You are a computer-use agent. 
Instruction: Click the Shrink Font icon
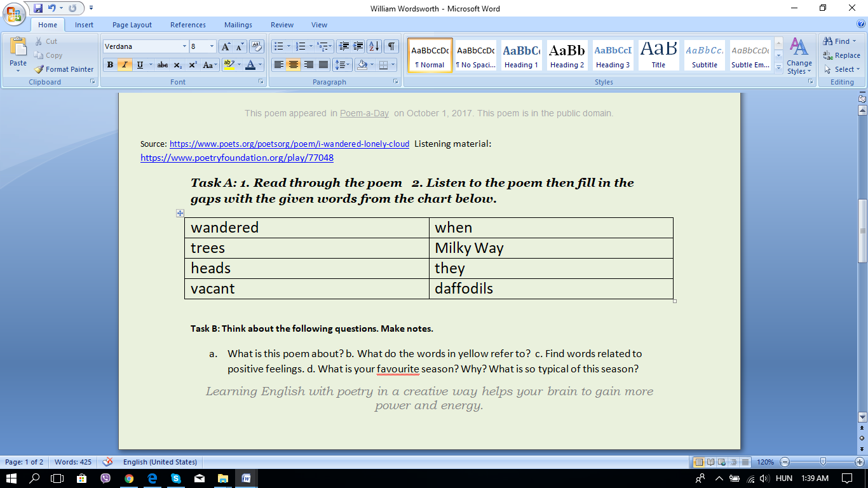pyautogui.click(x=240, y=46)
